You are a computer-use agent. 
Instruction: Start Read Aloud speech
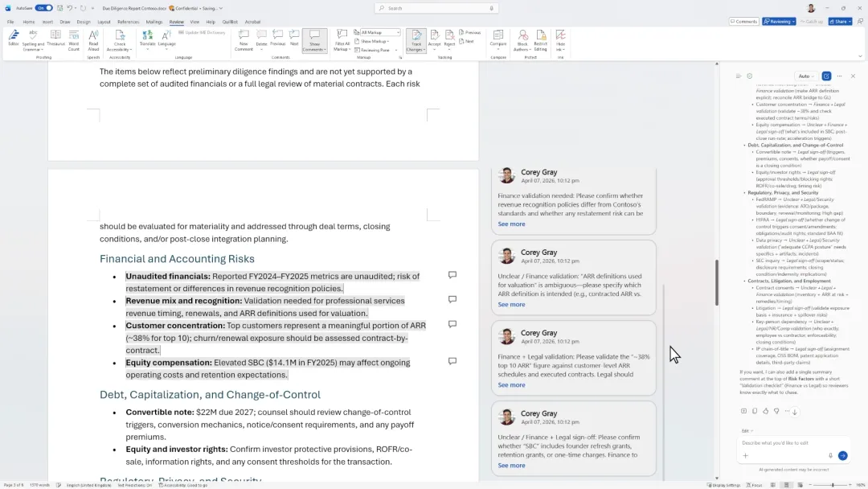tap(93, 40)
